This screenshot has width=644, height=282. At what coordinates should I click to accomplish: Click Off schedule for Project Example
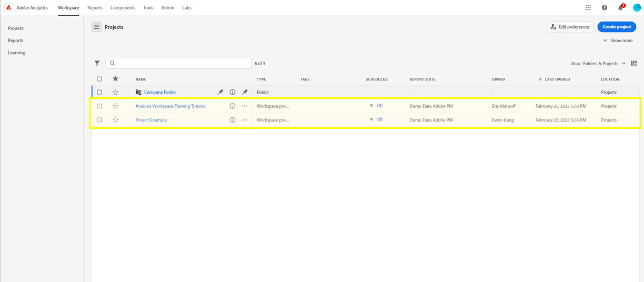coord(379,119)
